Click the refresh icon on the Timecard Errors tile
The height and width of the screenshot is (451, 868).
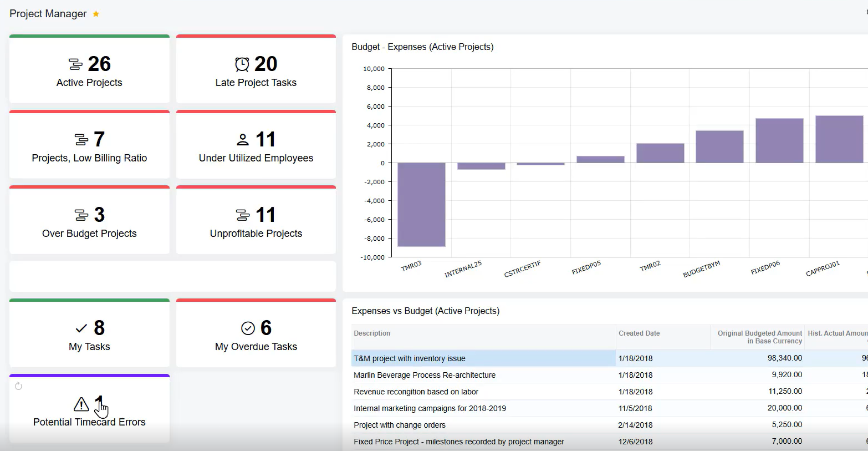(x=18, y=386)
